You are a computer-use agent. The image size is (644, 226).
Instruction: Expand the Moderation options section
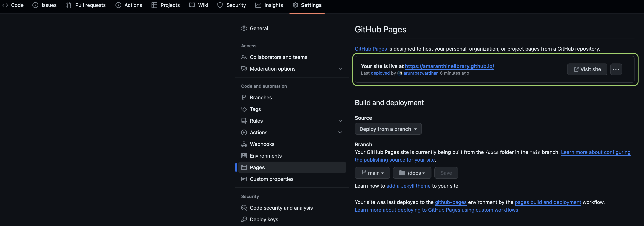340,69
